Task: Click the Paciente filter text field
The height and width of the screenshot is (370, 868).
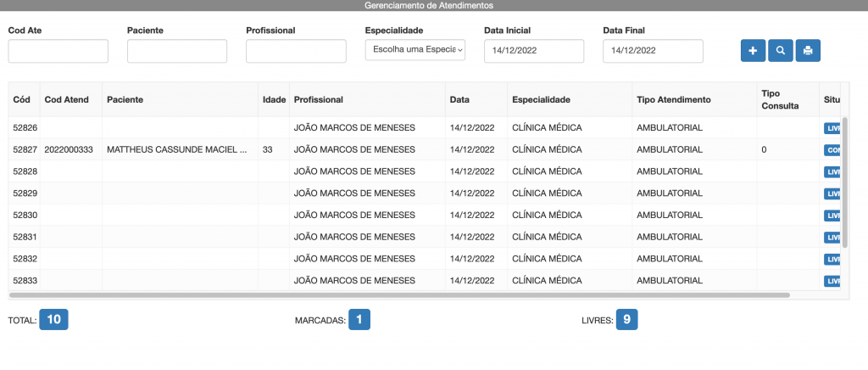Action: [x=177, y=51]
